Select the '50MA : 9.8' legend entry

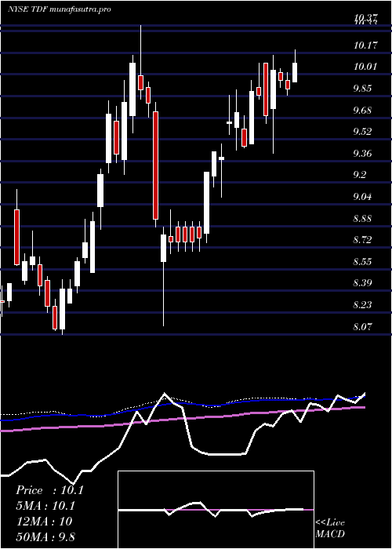[45, 536]
